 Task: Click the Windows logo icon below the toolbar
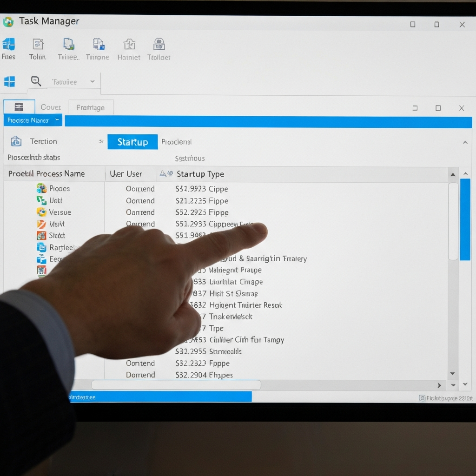tap(11, 81)
